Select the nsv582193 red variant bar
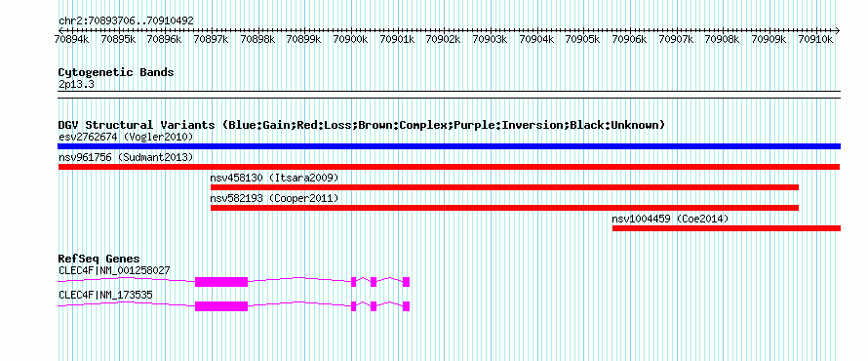This screenshot has width=868, height=361. pyautogui.click(x=504, y=208)
